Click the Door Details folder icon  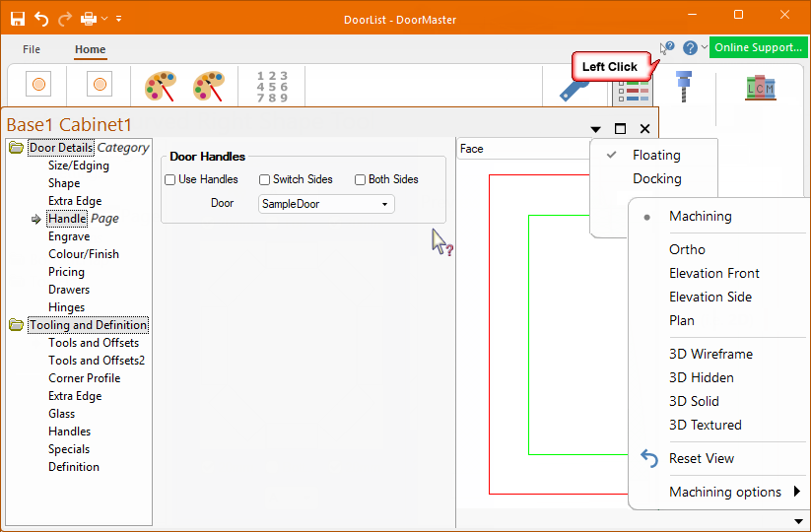[16, 148]
